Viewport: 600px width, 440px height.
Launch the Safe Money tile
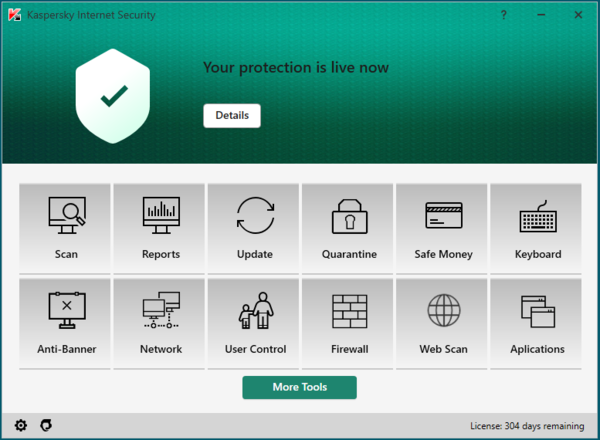coord(441,228)
